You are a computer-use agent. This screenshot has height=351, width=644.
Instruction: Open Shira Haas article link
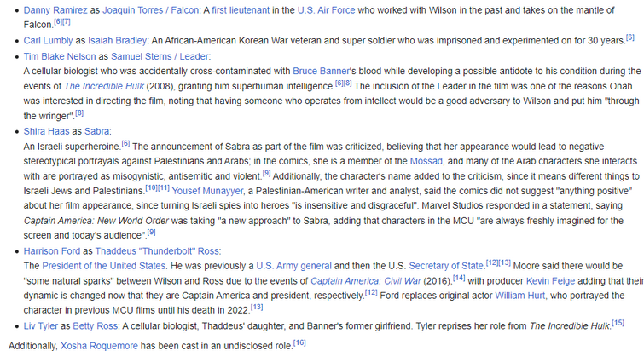[46, 131]
